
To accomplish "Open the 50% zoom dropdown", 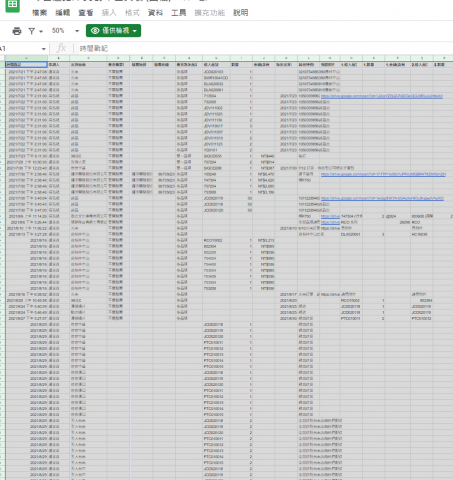I will tap(65, 31).
